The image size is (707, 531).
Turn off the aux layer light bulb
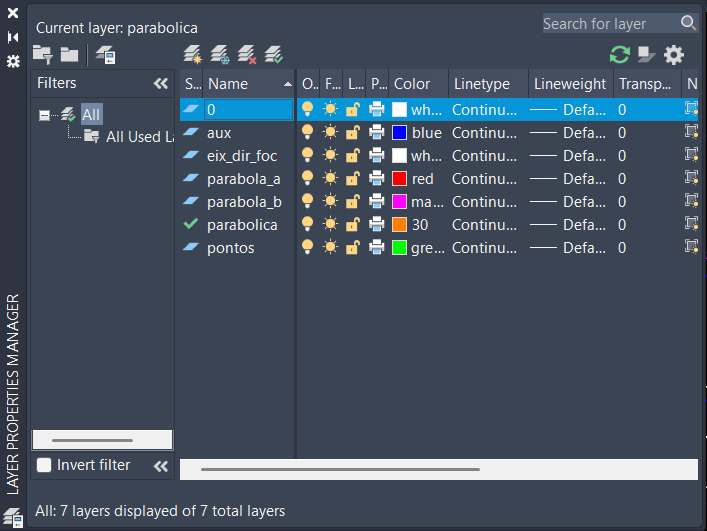[x=308, y=132]
